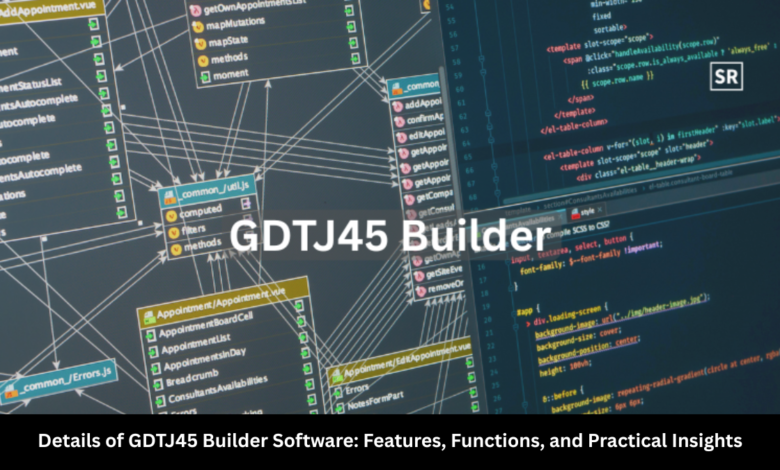Image resolution: width=780 pixels, height=470 pixels.
Task: Click the computed row in util.js node
Action: pos(209,211)
